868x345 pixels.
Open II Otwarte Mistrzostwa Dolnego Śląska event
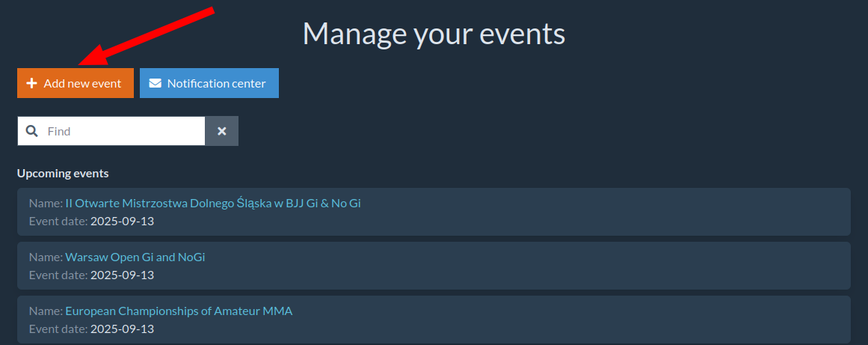click(213, 203)
